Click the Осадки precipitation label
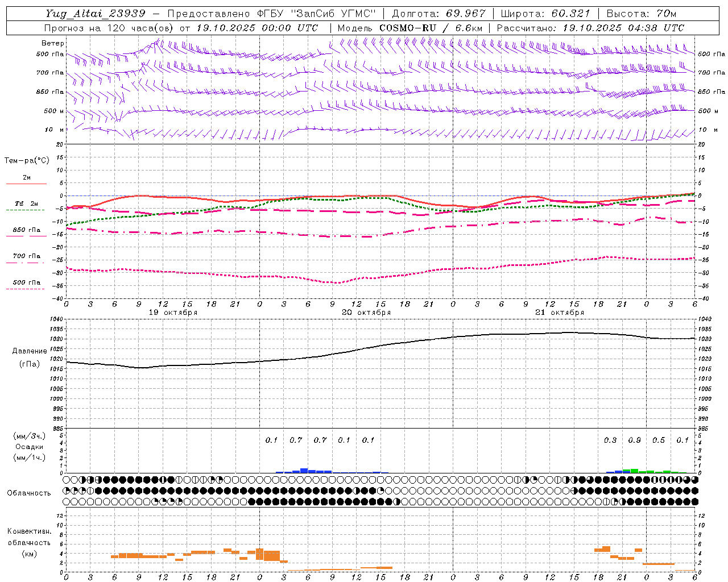Image resolution: width=728 pixels, height=582 pixels. 30,447
